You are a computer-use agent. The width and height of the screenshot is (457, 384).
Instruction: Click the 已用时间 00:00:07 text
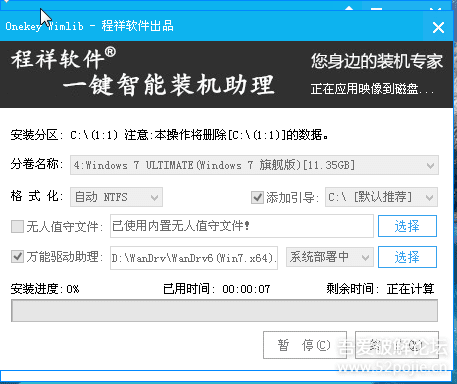[217, 289]
